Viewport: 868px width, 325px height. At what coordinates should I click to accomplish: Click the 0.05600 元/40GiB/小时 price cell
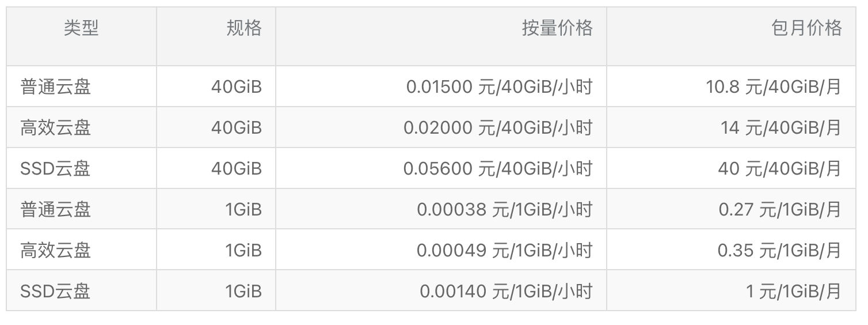click(x=498, y=169)
